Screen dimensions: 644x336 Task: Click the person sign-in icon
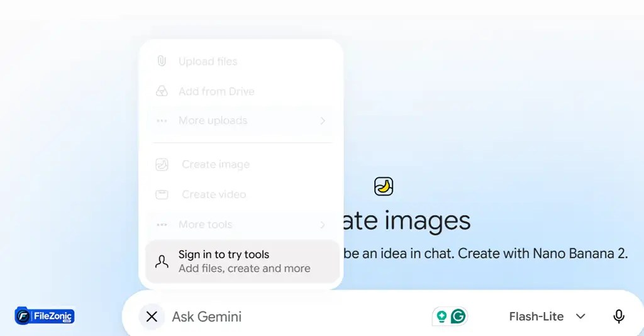(x=162, y=262)
